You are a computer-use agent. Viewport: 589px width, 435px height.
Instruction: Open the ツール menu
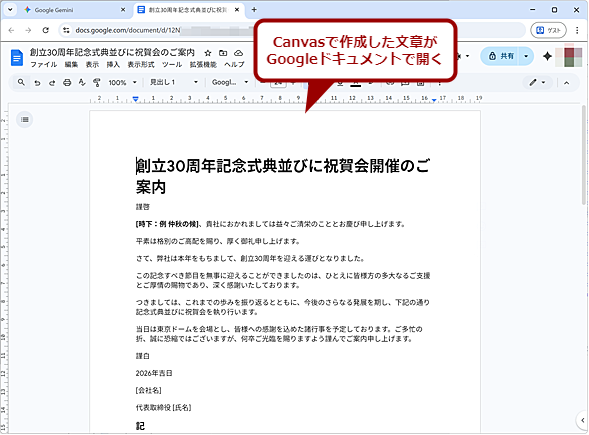[172, 65]
